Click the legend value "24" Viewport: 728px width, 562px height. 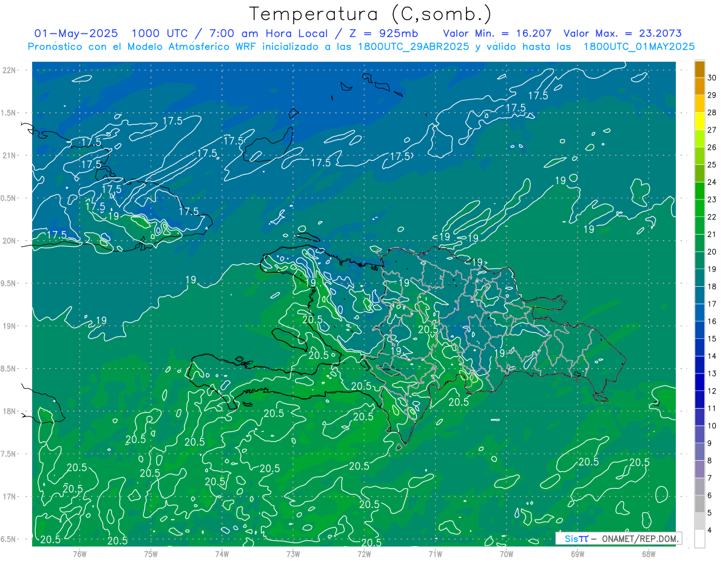pyautogui.click(x=712, y=182)
